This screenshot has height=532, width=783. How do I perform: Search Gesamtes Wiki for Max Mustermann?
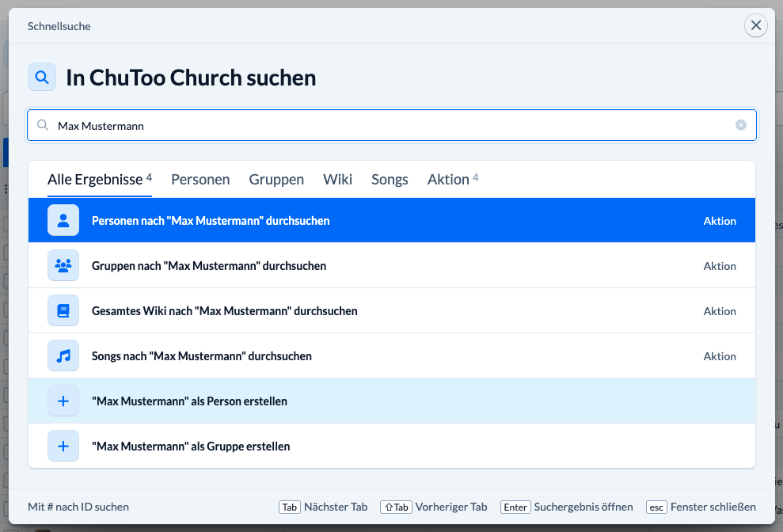(224, 311)
